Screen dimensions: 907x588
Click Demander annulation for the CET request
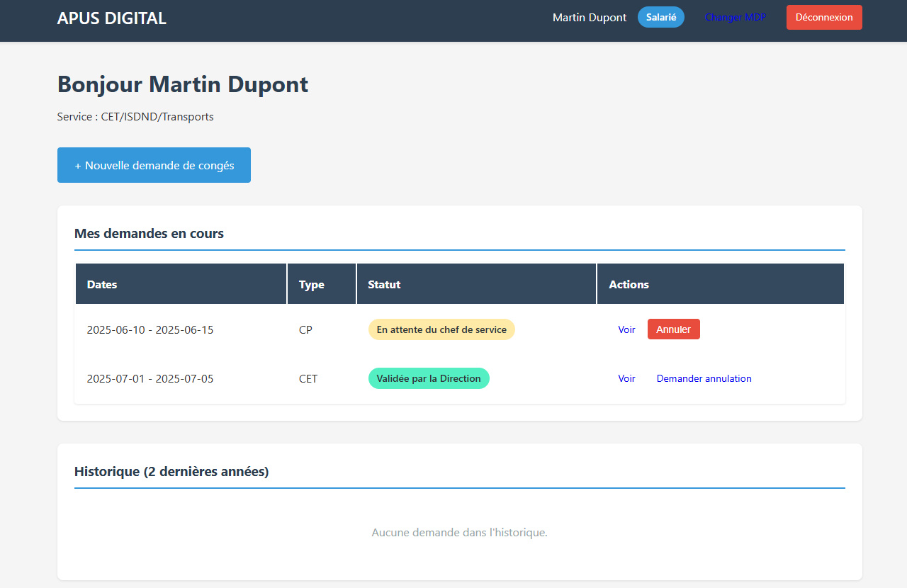pos(704,379)
